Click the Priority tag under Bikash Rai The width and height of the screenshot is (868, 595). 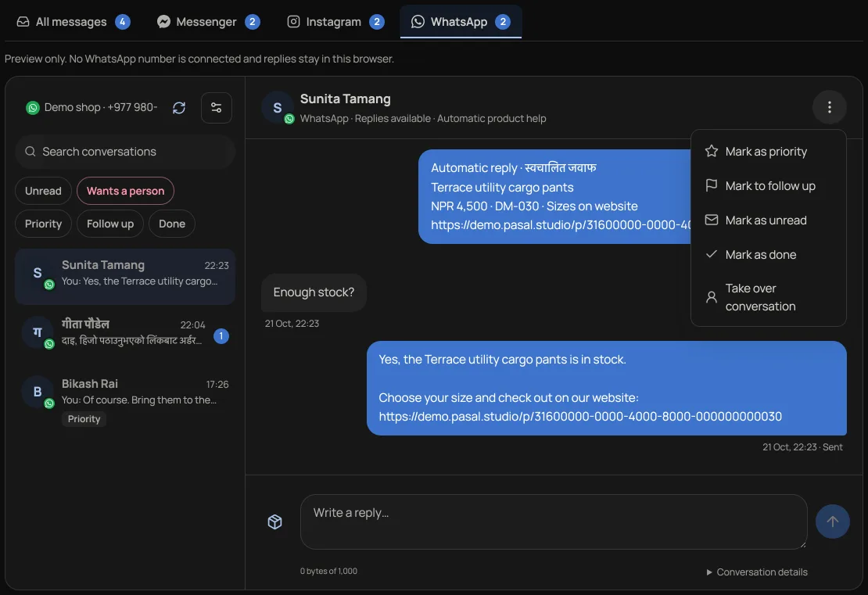[84, 419]
